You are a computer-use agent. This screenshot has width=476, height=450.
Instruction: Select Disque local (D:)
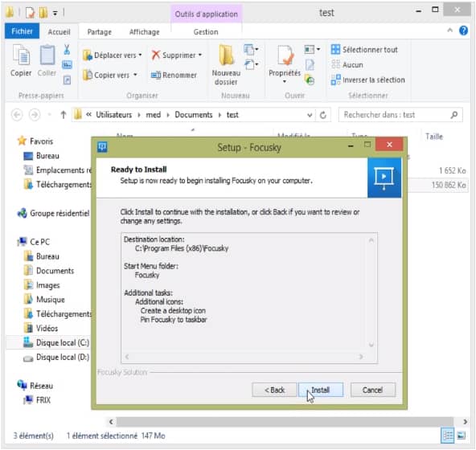[x=56, y=358]
